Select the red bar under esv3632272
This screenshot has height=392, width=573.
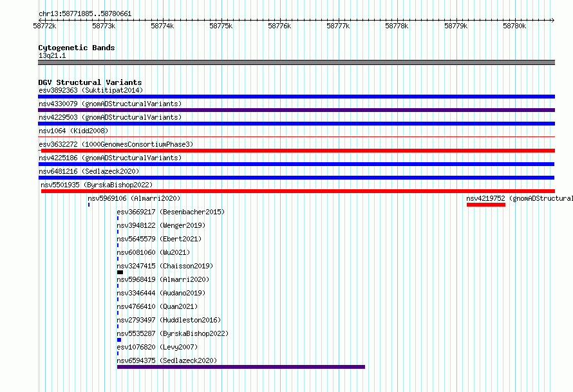298,151
